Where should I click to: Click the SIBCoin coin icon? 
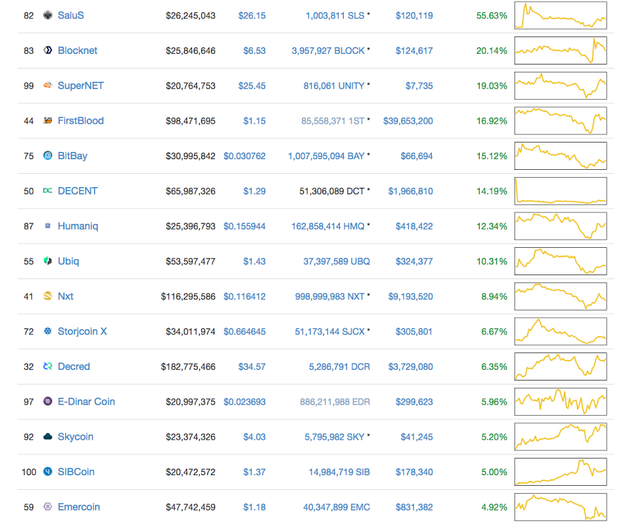(48, 472)
